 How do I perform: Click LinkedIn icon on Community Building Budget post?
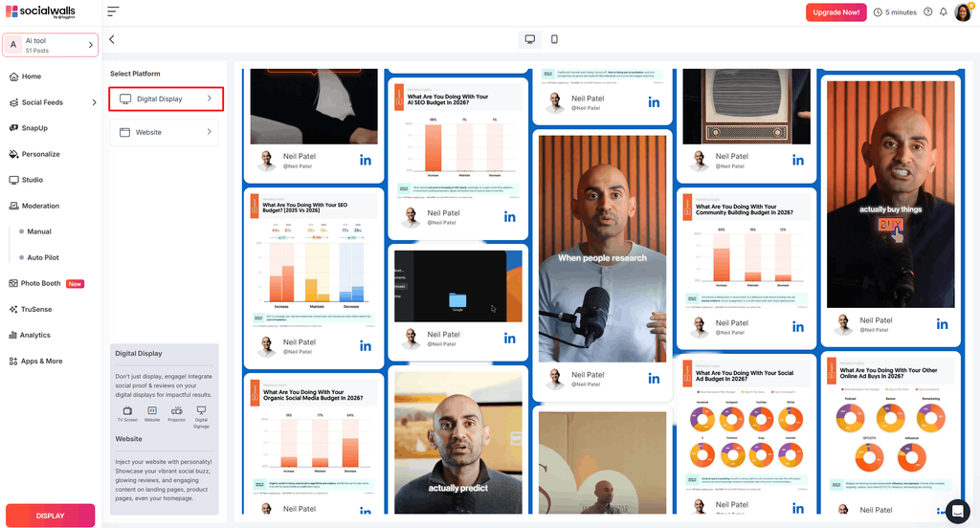point(798,327)
